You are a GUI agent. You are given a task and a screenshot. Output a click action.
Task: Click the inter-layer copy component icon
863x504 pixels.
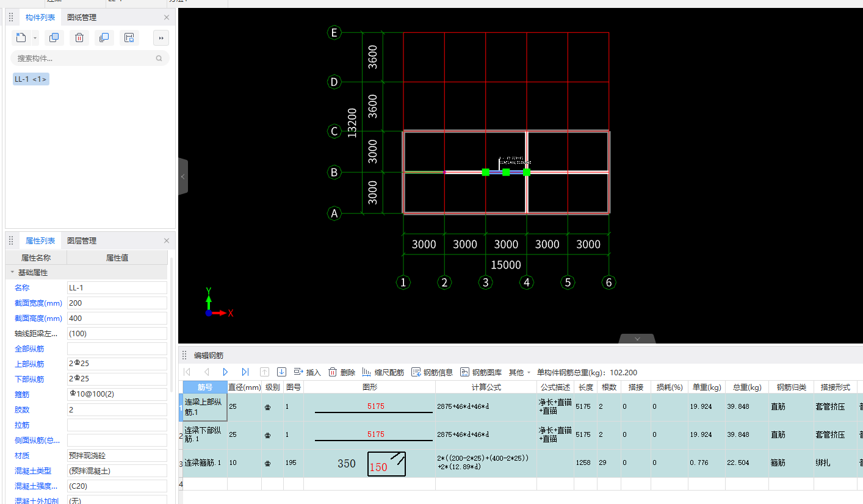[x=104, y=38]
